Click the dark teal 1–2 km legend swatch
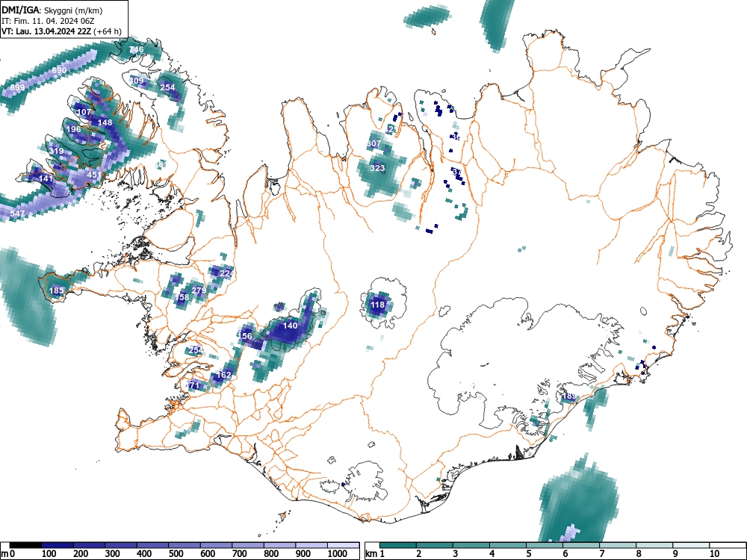747x560 pixels. [398, 545]
